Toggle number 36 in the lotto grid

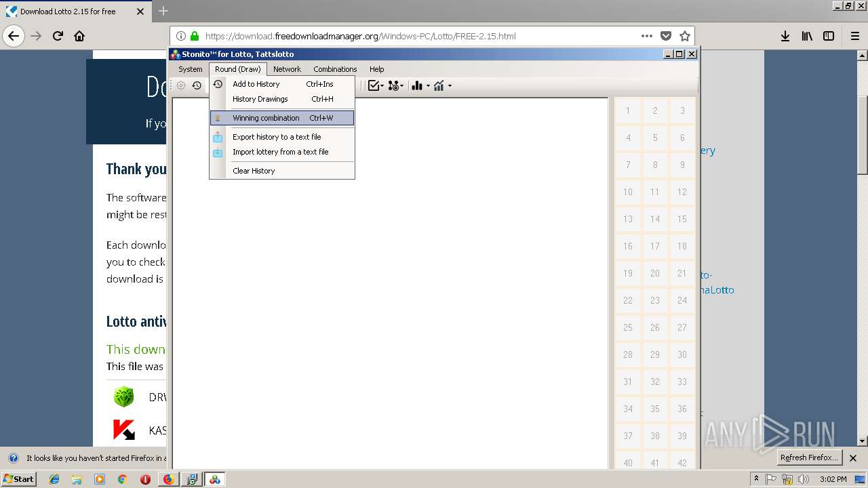coord(682,409)
